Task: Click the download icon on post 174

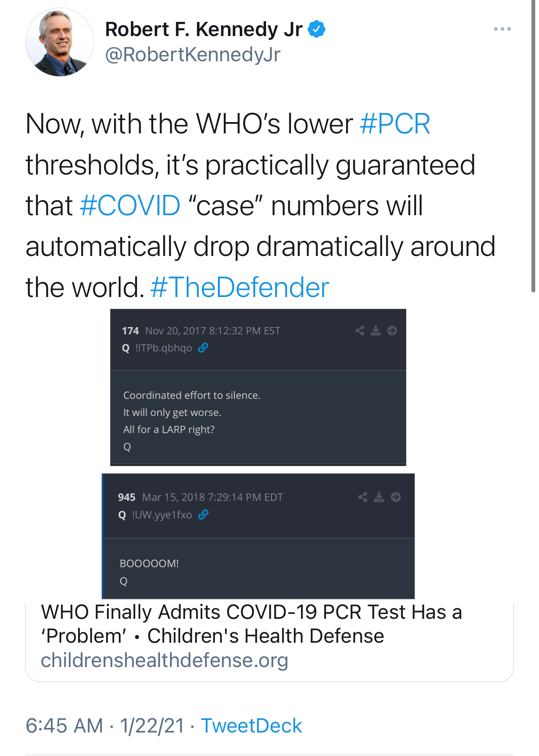Action: click(376, 331)
